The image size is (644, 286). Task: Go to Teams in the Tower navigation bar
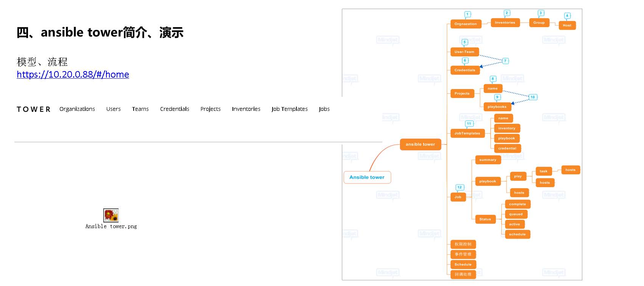(140, 109)
